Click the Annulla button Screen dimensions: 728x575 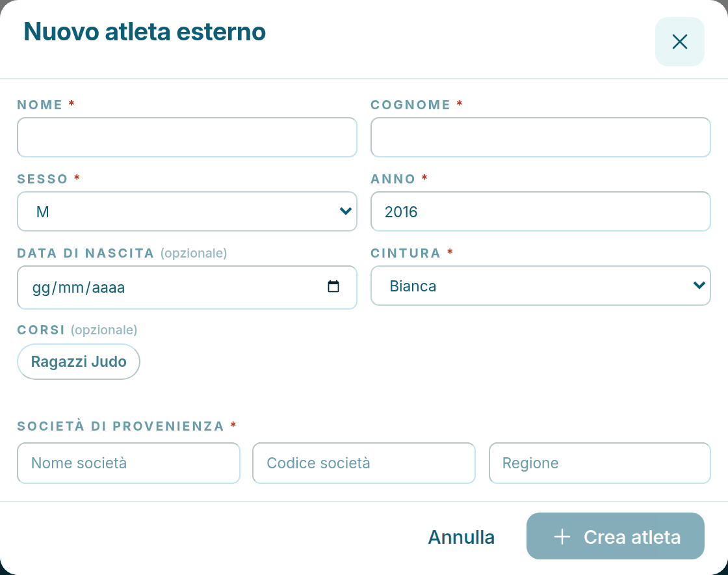tap(461, 537)
